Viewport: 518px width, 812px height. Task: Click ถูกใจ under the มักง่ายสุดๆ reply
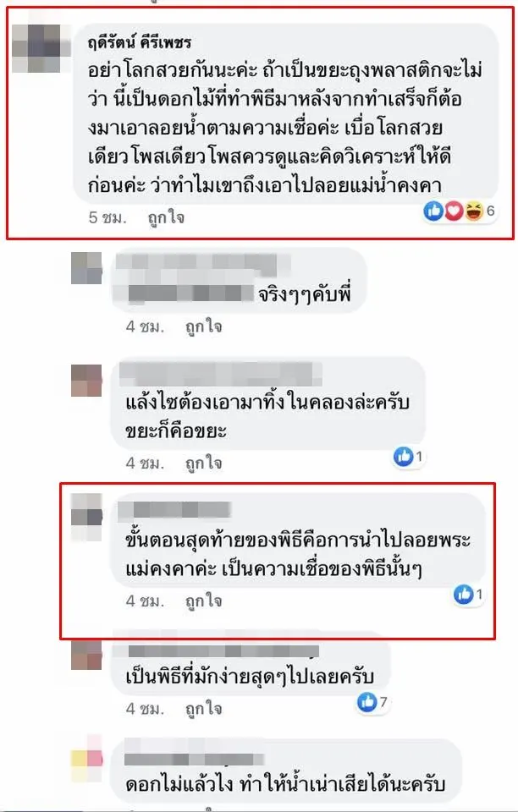[204, 708]
